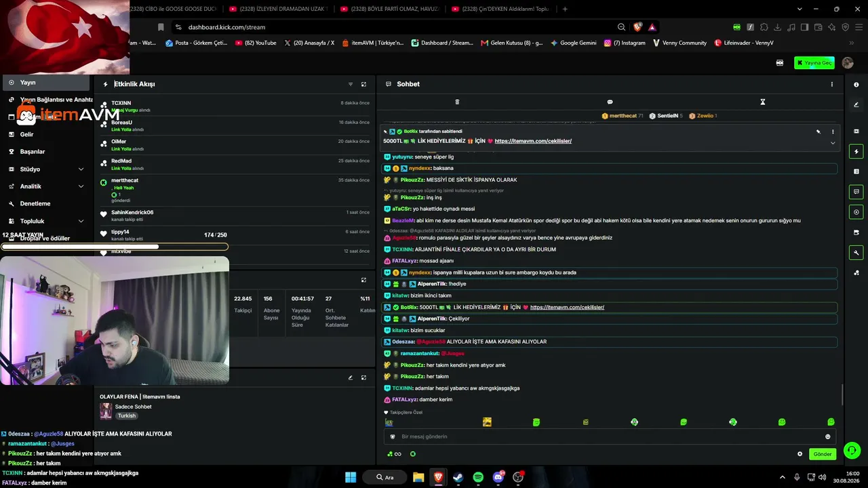Viewport: 868px width, 488px height.
Task: Open a new browser tab with plus button
Action: coord(565,9)
